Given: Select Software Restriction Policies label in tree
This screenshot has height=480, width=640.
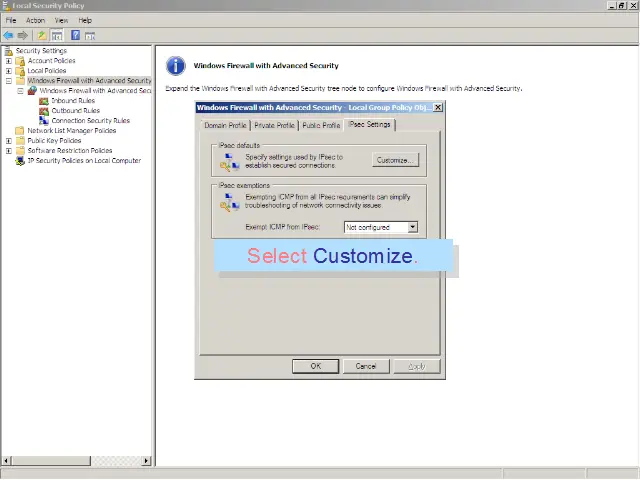Looking at the screenshot, I should (70, 151).
